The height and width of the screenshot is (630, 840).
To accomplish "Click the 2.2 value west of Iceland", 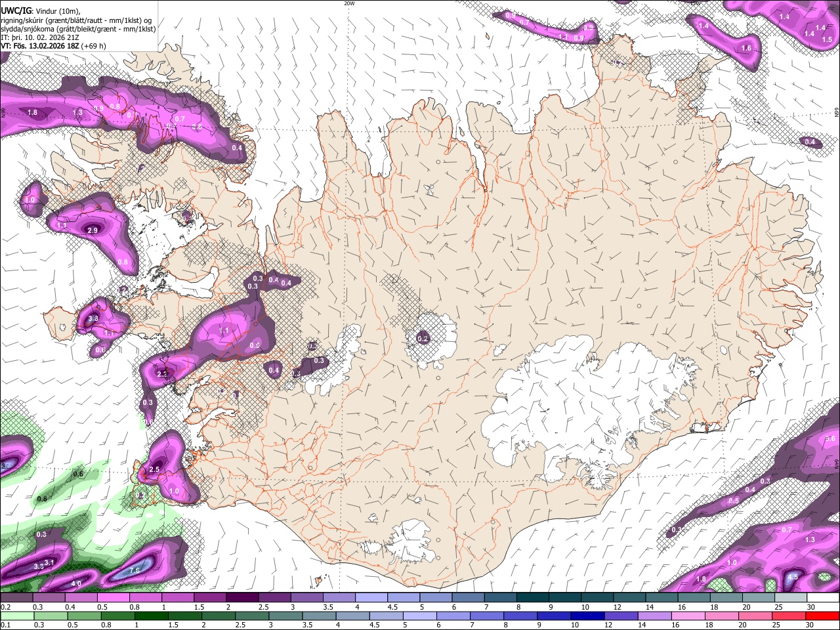I will 163,374.
